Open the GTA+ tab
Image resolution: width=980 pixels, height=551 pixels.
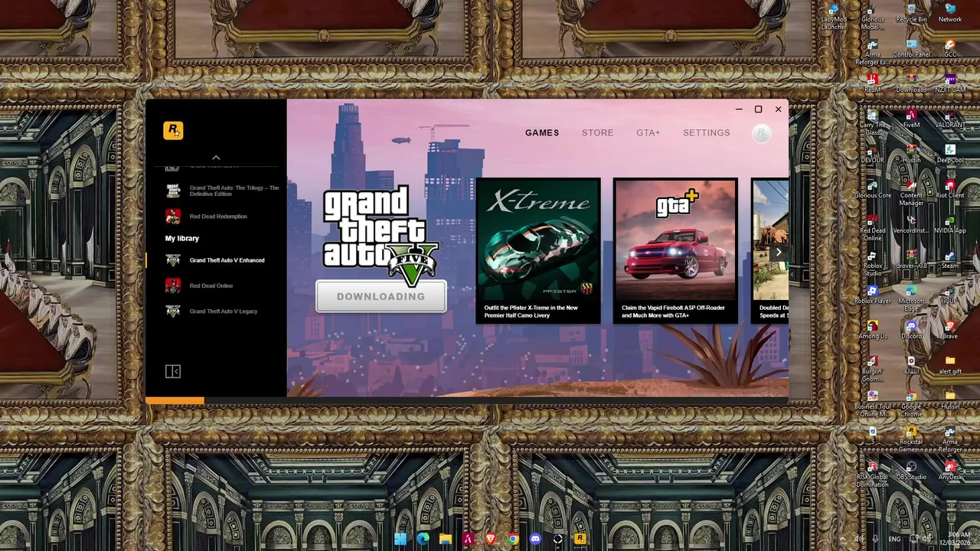[x=648, y=132]
